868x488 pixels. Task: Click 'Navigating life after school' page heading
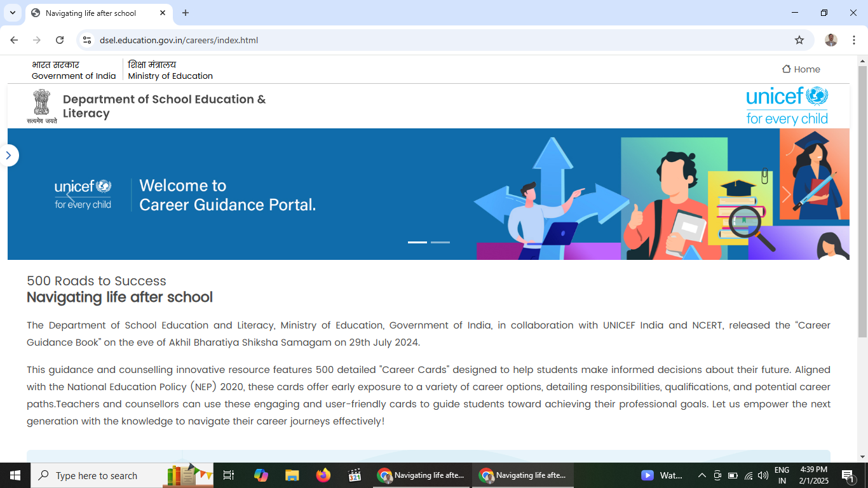tap(119, 297)
